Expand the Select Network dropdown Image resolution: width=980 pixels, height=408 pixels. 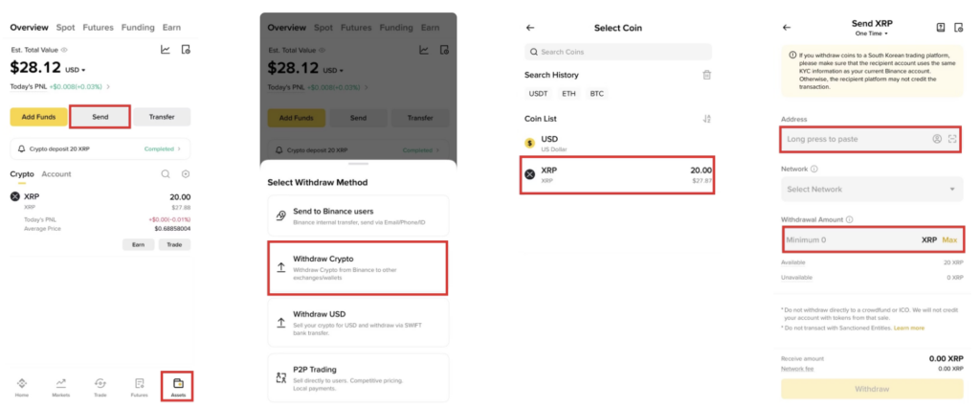872,189
